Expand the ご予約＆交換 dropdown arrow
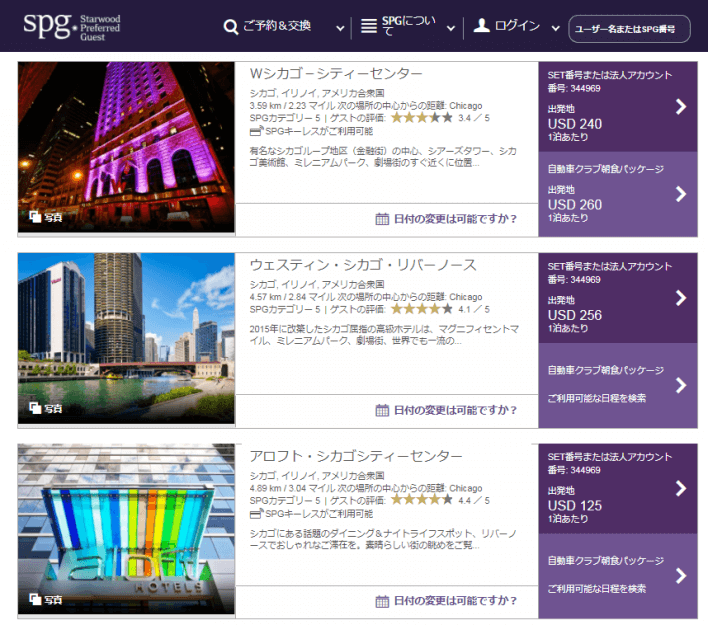This screenshot has width=708, height=625. tap(340, 29)
